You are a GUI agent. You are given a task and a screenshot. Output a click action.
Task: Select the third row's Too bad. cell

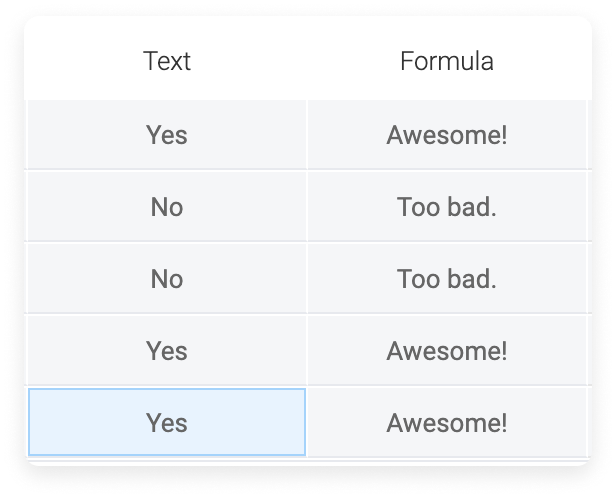coord(447,278)
